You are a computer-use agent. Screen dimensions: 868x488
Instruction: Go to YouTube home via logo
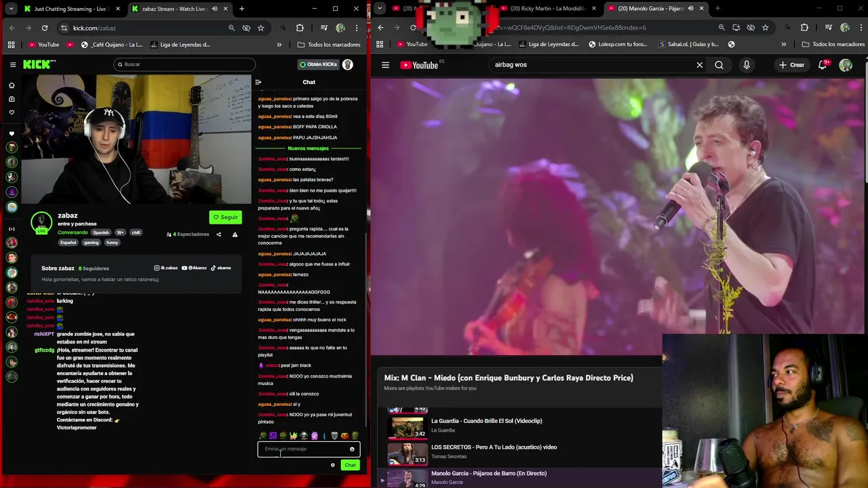(420, 65)
